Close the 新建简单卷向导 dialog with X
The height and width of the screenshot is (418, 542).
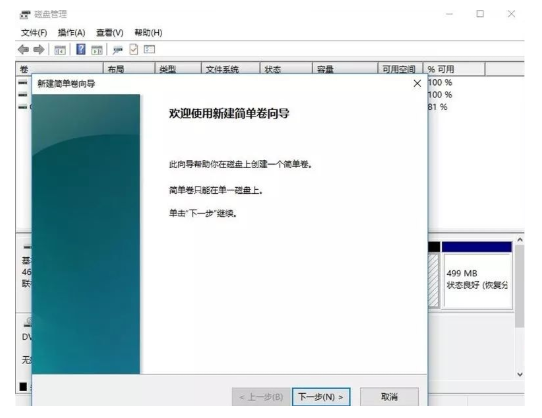(x=417, y=83)
